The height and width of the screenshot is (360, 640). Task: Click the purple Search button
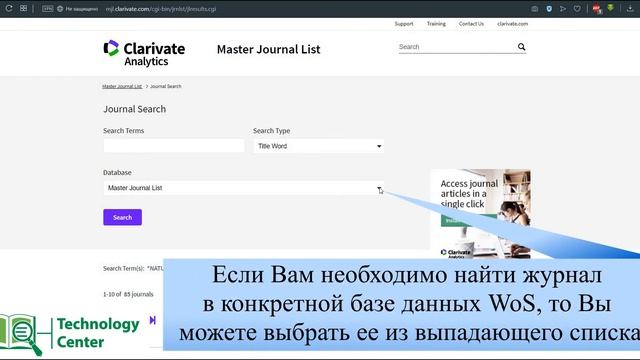pos(122,217)
